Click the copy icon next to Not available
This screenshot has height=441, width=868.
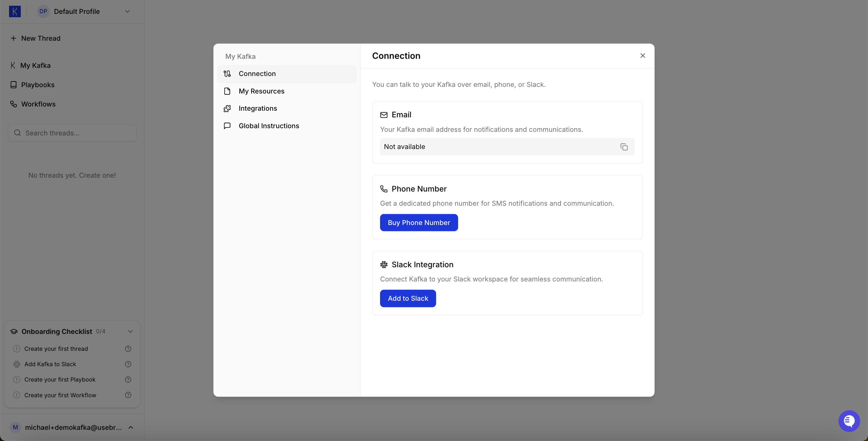click(624, 147)
